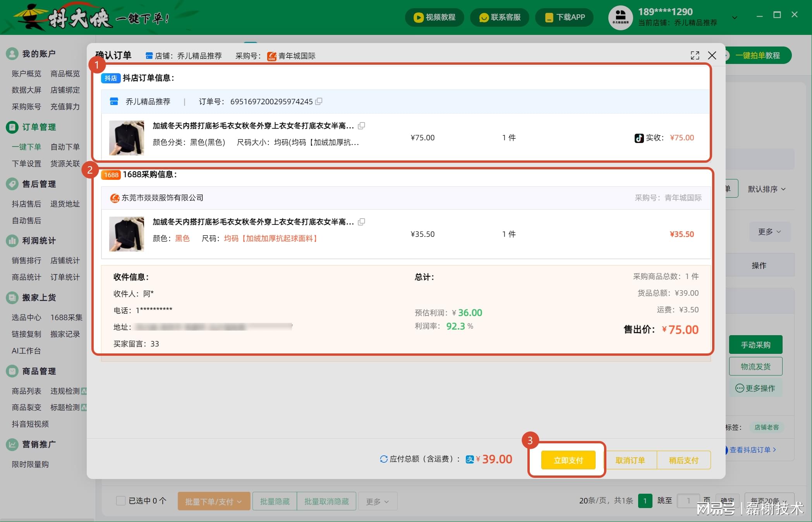Open 自动下单 in sidebar
Image resolution: width=812 pixels, height=522 pixels.
click(x=65, y=147)
